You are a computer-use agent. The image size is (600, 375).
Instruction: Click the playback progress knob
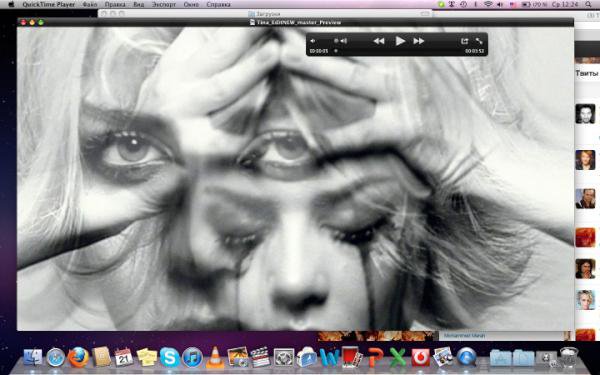tap(336, 51)
